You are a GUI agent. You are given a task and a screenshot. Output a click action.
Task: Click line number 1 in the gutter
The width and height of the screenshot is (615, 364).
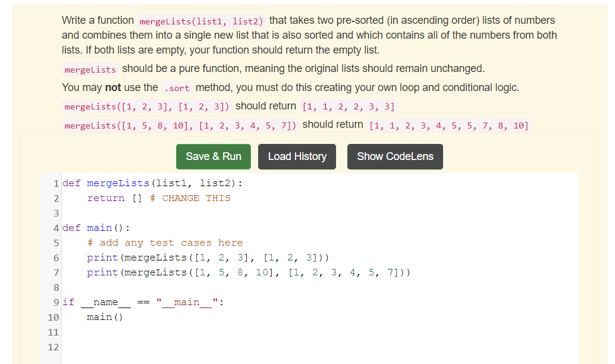[x=55, y=183]
